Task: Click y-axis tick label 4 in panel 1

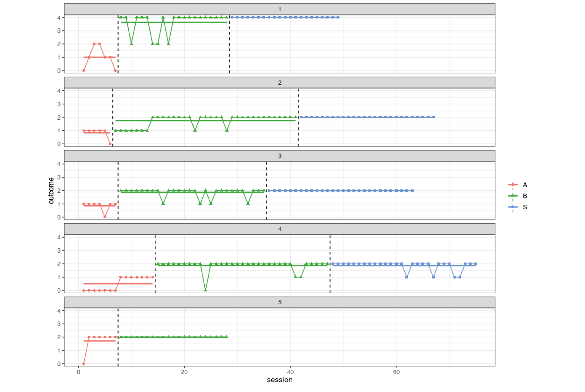Action: [x=59, y=18]
